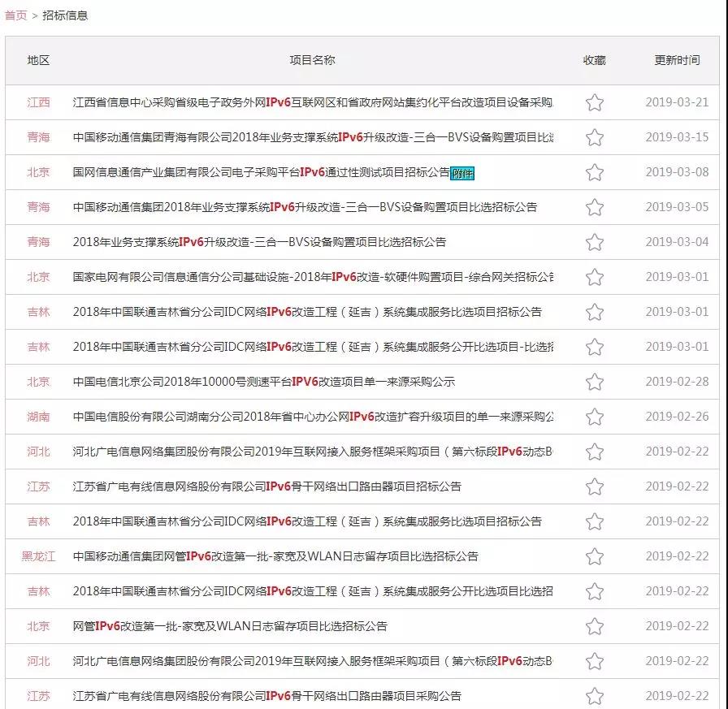The height and width of the screenshot is (709, 728).
Task: Click 北京 region in the 2019-03-08 row
Action: point(38,172)
